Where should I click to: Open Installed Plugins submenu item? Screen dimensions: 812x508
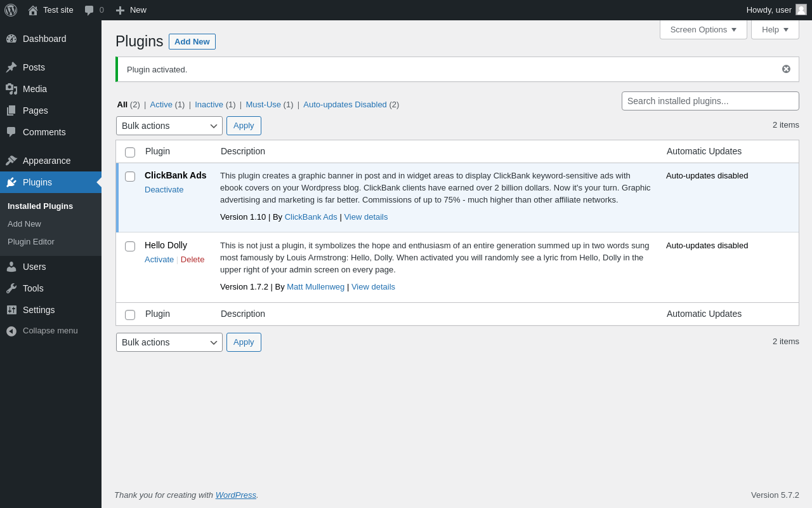tap(41, 206)
